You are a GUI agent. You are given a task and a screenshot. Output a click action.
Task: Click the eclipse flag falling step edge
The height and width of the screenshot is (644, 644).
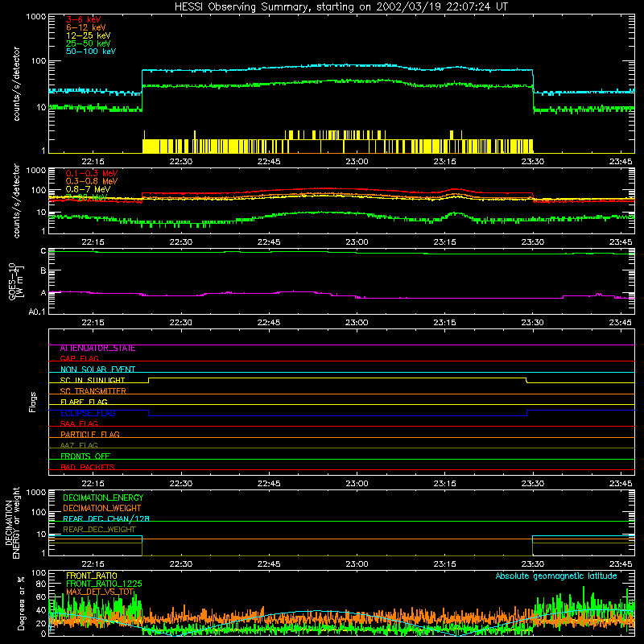[x=148, y=413]
